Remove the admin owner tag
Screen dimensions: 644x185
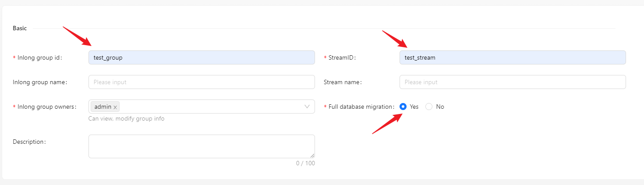(115, 107)
